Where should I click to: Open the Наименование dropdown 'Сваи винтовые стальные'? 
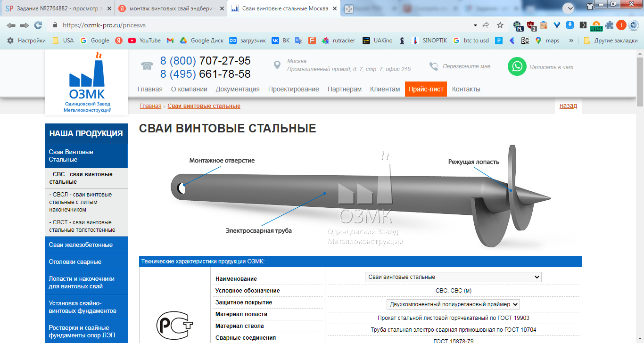(453, 277)
